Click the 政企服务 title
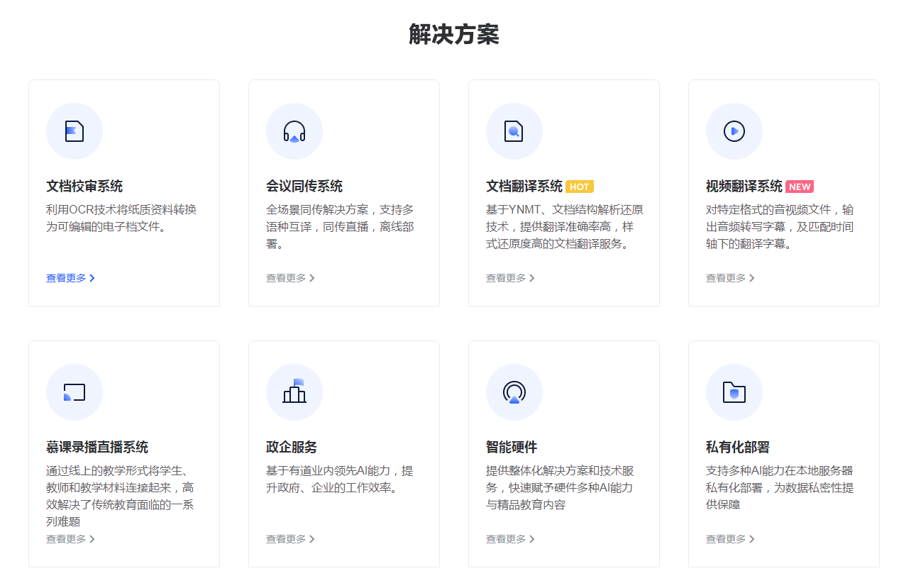Viewport: 911px width, 588px height. click(x=292, y=448)
